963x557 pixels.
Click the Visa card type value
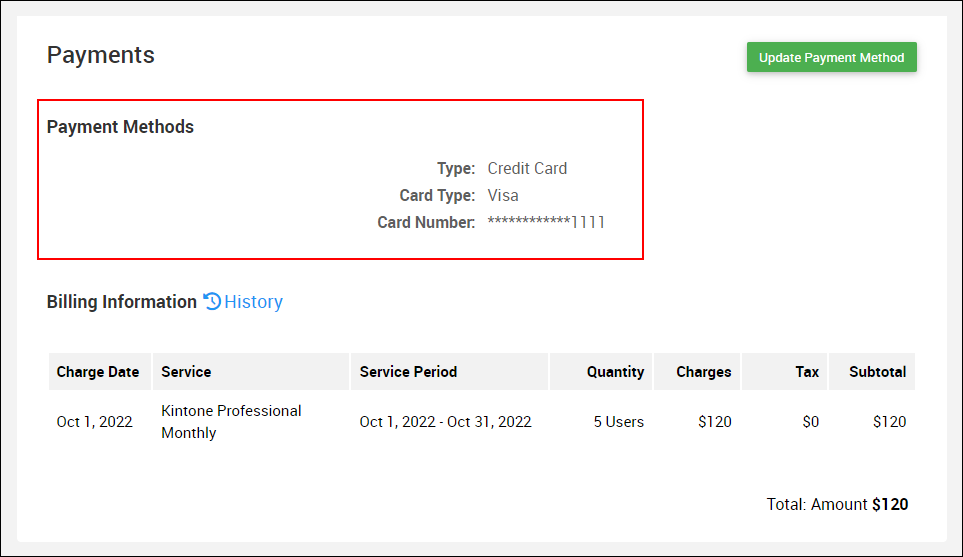(503, 195)
